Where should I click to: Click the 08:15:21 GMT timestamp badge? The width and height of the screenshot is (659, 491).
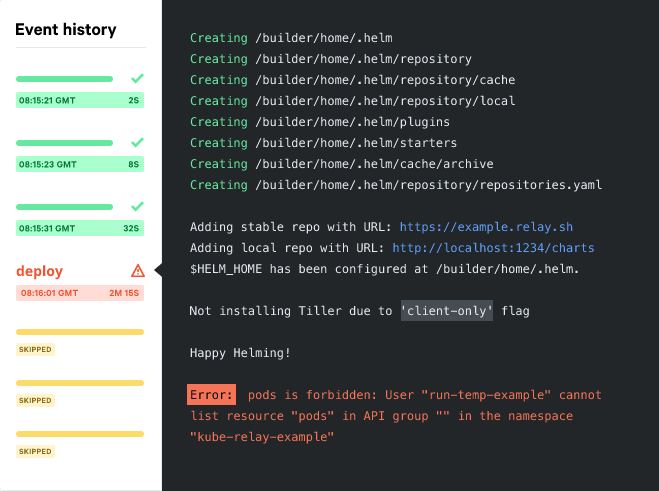pyautogui.click(x=80, y=100)
